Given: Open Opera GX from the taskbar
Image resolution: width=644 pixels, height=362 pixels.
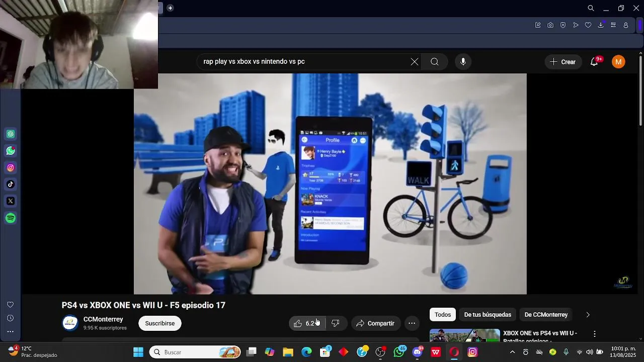Looking at the screenshot, I should tap(454, 352).
